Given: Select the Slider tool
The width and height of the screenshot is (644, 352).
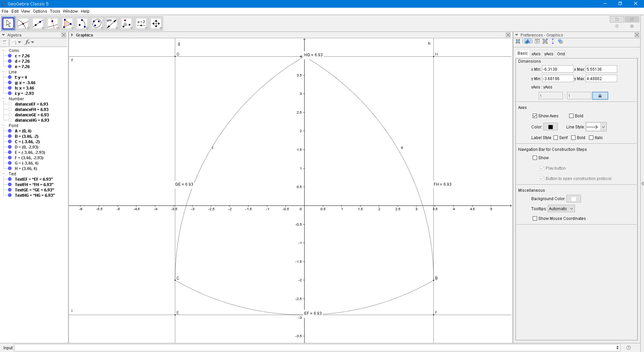Looking at the screenshot, I should 141,23.
